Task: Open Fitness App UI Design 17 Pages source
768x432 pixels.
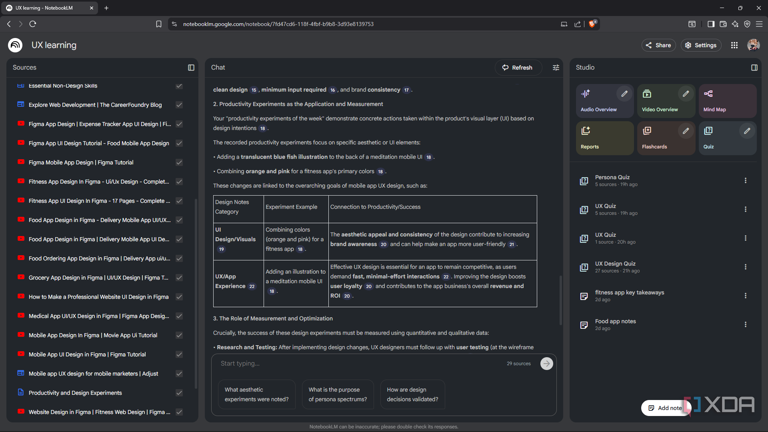Action: (99, 201)
